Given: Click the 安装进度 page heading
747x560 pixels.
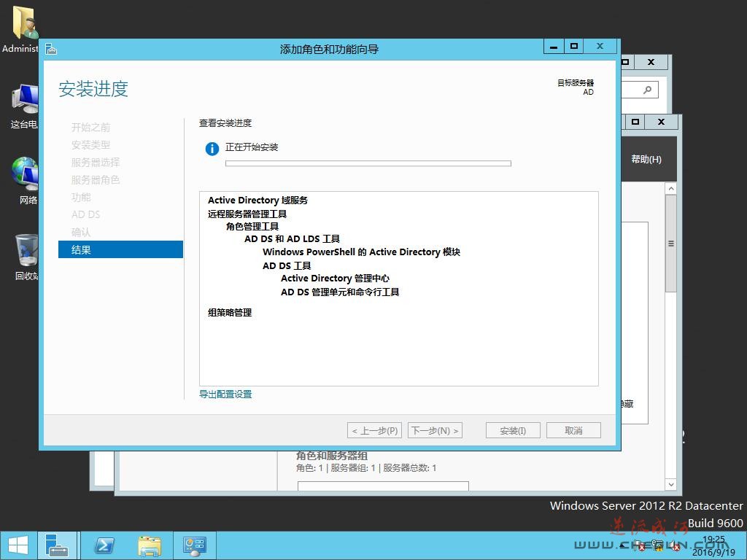Looking at the screenshot, I should click(x=93, y=88).
